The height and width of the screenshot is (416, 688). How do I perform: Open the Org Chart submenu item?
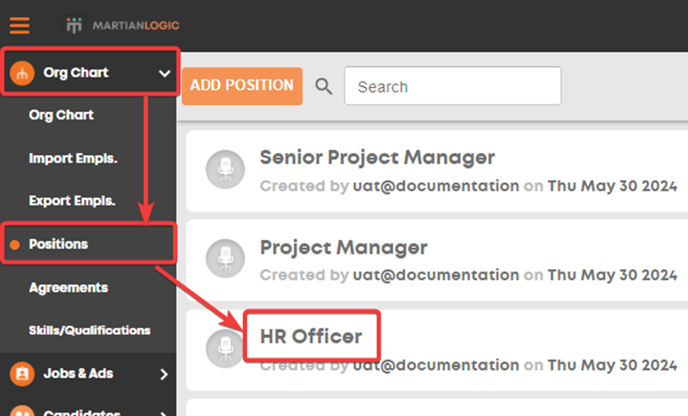(61, 115)
